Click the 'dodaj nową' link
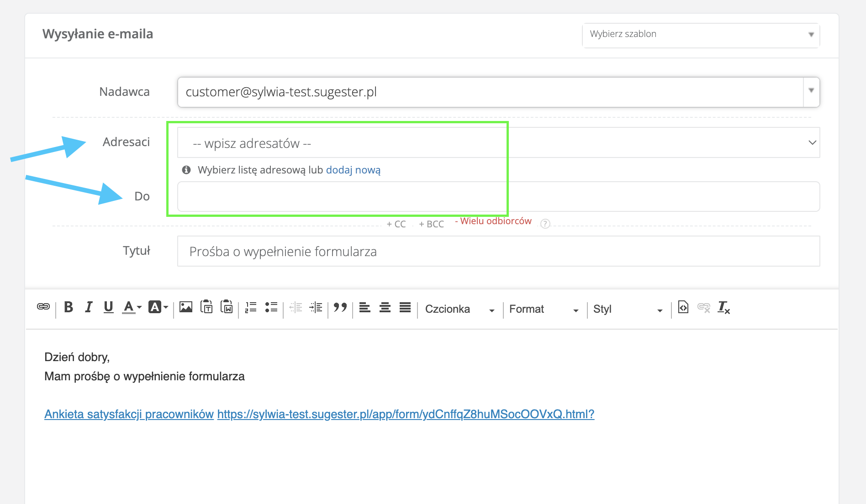 click(x=353, y=170)
